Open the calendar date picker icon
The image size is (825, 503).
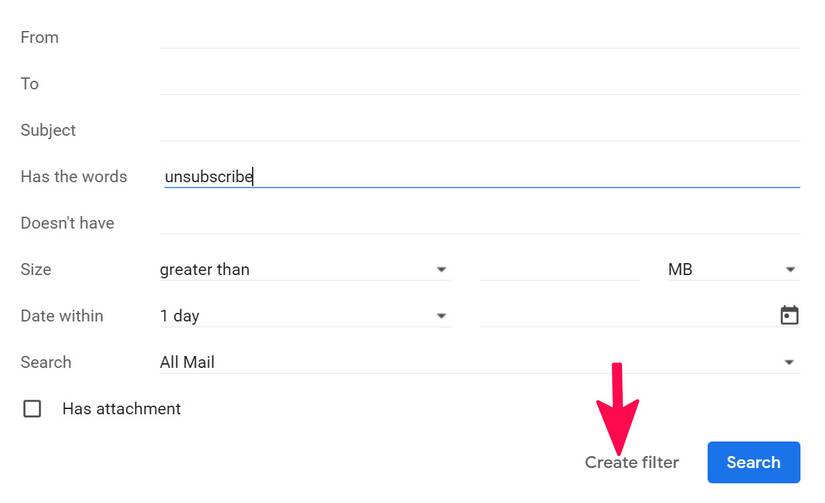789,315
